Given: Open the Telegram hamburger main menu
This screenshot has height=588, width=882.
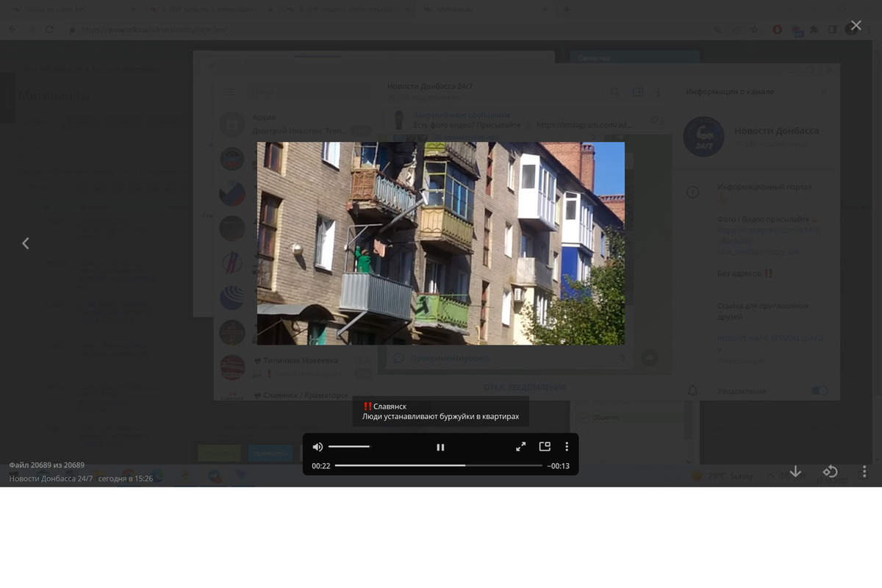Looking at the screenshot, I should pyautogui.click(x=229, y=92).
